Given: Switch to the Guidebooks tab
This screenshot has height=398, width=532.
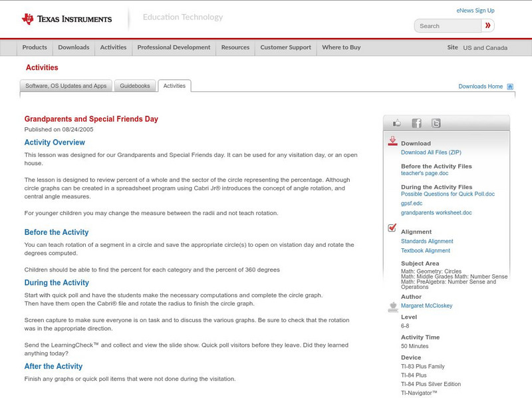Looking at the screenshot, I should [x=135, y=86].
